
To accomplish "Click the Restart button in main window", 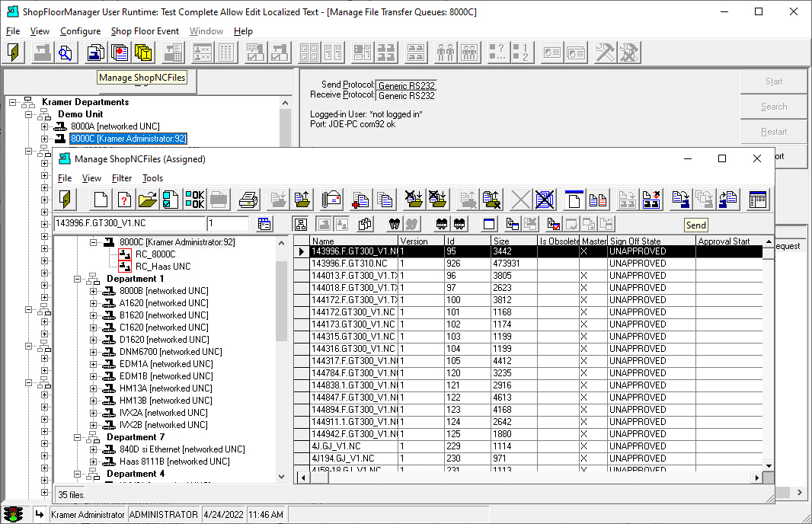I will pos(774,132).
